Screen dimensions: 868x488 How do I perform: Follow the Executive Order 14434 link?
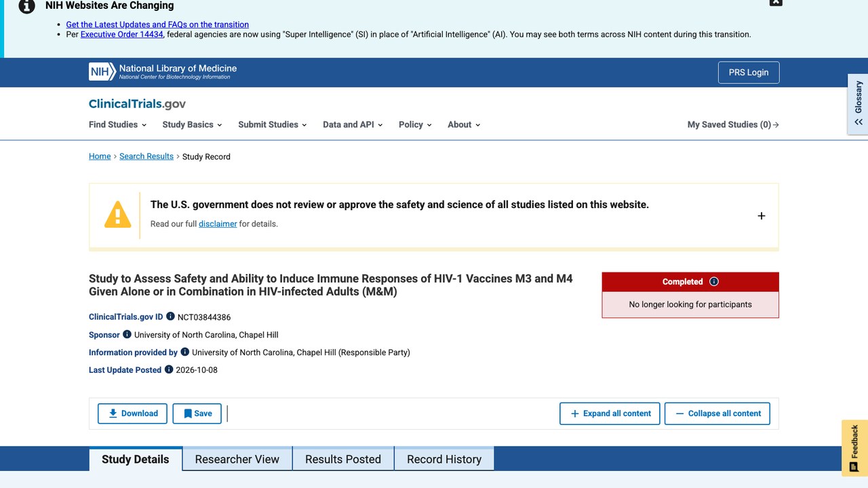click(122, 34)
